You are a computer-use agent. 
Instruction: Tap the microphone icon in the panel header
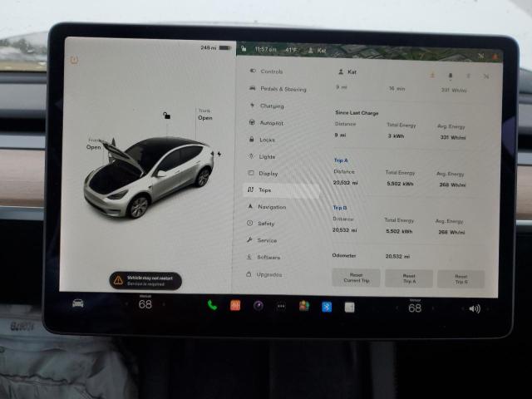pyautogui.click(x=451, y=76)
